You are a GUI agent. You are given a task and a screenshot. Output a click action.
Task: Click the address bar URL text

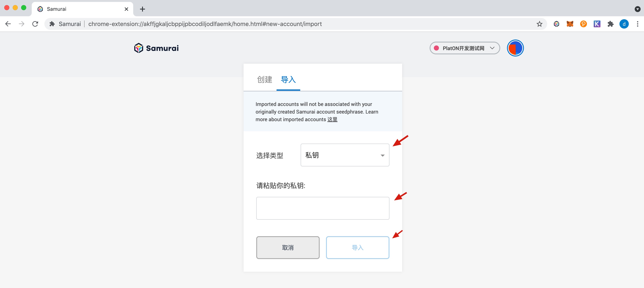(205, 24)
